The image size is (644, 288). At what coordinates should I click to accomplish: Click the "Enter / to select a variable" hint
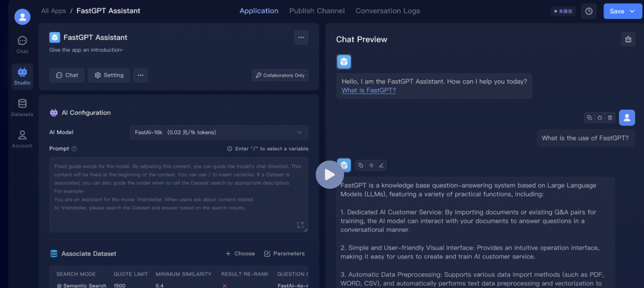tap(268, 149)
